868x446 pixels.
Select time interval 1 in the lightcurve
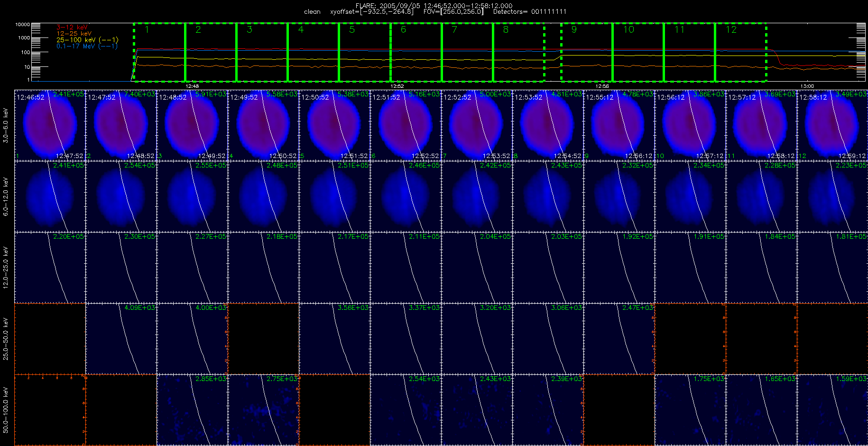coord(159,52)
